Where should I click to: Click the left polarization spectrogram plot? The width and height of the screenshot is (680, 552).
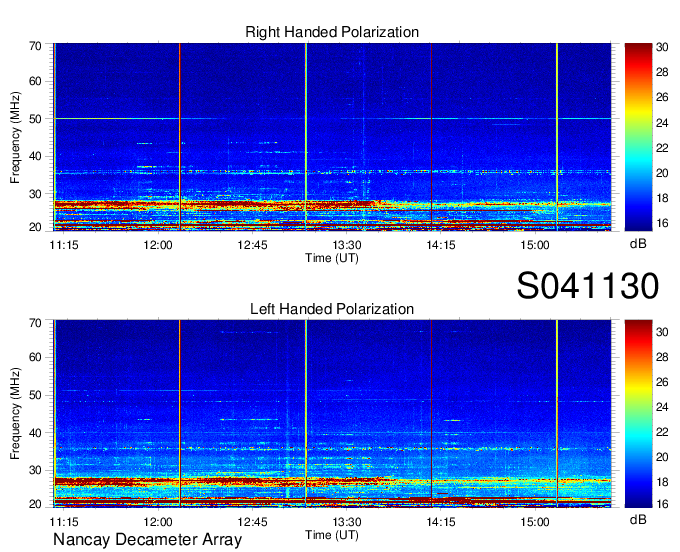coord(332,414)
